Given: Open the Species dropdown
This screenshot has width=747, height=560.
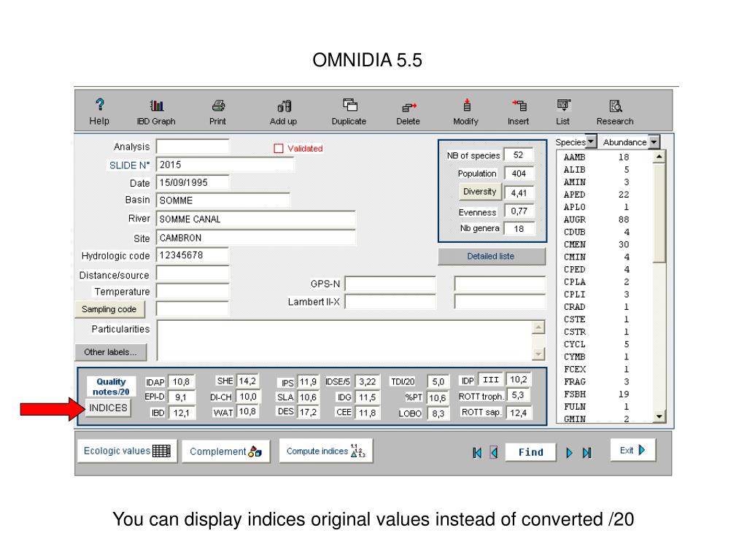Looking at the screenshot, I should (591, 141).
